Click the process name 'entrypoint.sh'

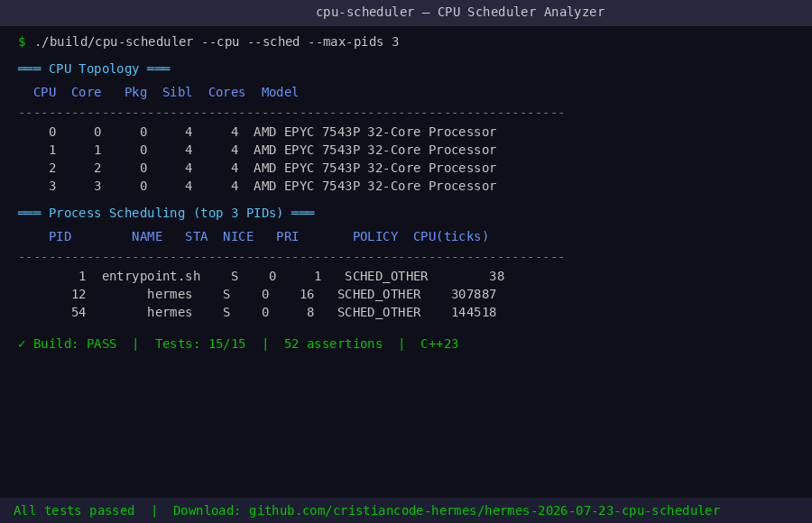[x=152, y=277]
